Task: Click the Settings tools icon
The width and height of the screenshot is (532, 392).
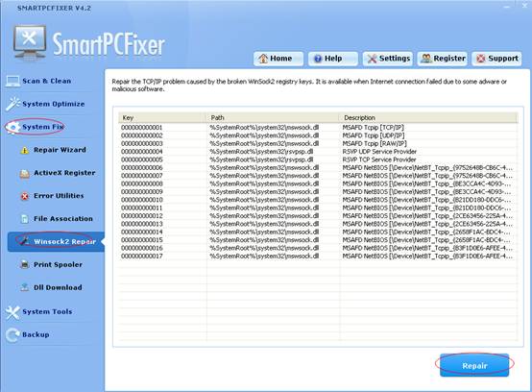Action: (x=372, y=59)
